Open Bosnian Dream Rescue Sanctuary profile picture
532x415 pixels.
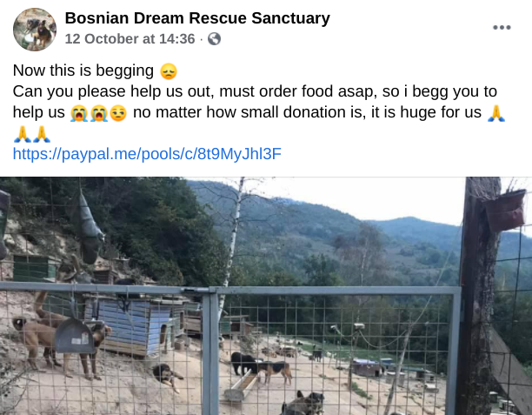coord(35,30)
